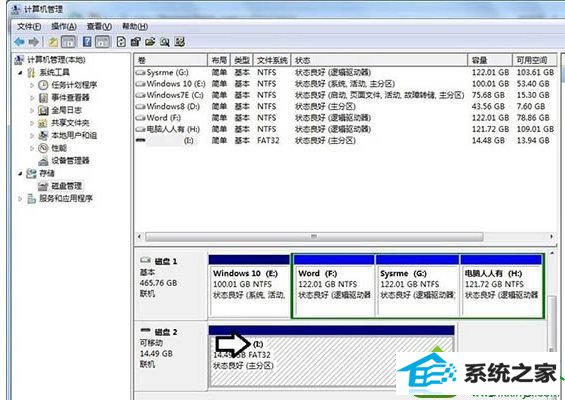Expand Services and Applications (服务和应用程序) node
The height and width of the screenshot is (400, 565).
click(x=20, y=199)
